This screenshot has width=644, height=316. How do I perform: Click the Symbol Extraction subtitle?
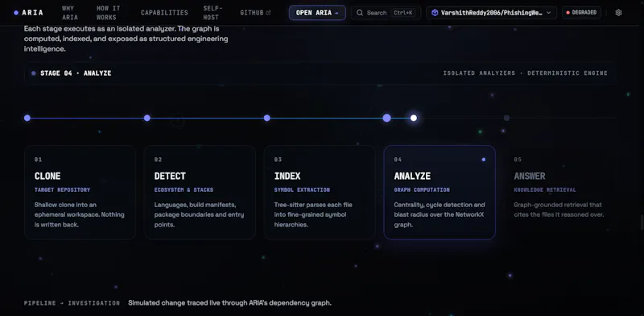(x=302, y=190)
